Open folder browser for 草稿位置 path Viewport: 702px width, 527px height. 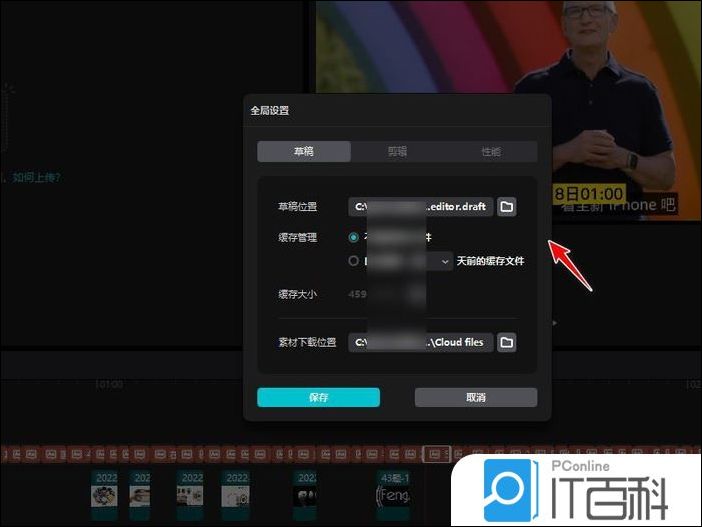click(x=506, y=207)
